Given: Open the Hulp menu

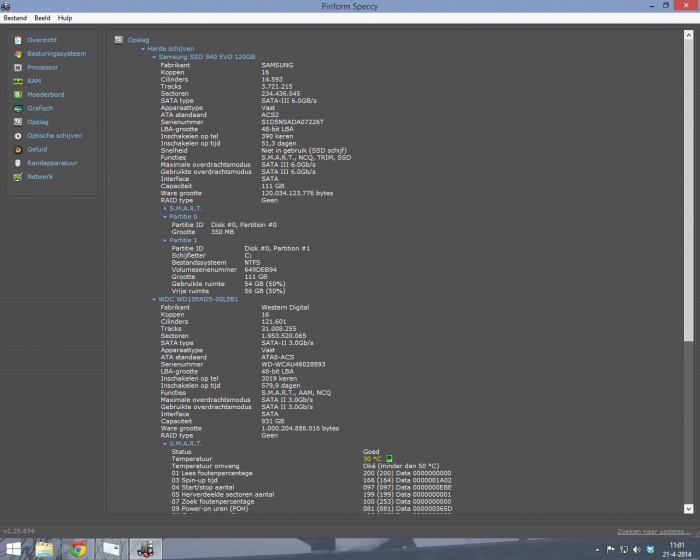Looking at the screenshot, I should (x=65, y=18).
